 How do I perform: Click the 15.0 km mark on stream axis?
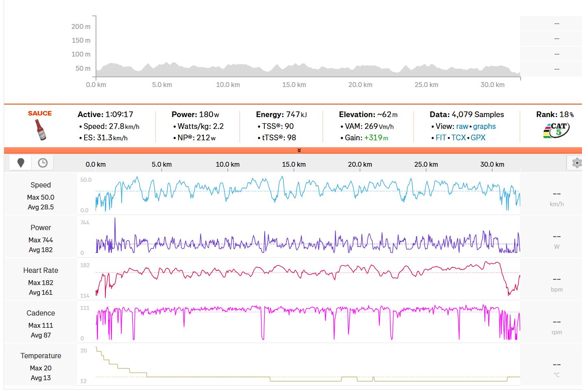click(x=294, y=165)
